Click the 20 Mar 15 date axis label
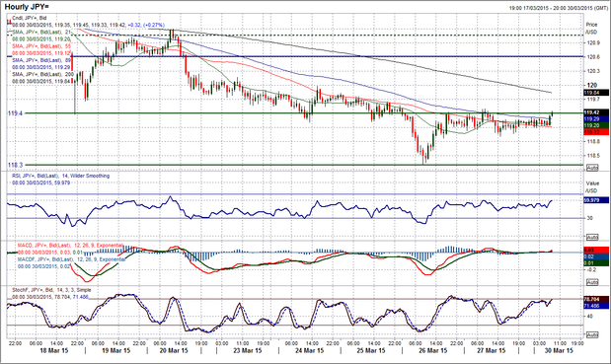Image resolution: width=611 pixels, height=364 pixels. [x=174, y=350]
